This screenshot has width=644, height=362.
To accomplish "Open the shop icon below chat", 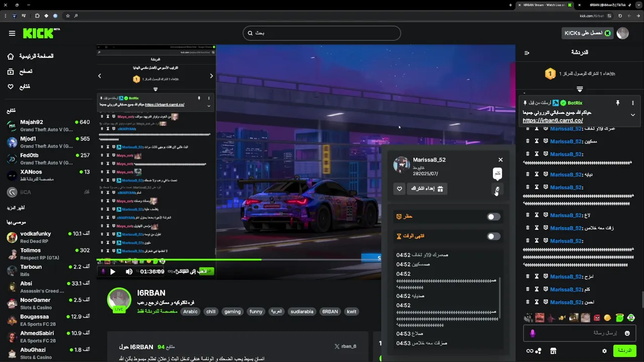I will tap(553, 351).
